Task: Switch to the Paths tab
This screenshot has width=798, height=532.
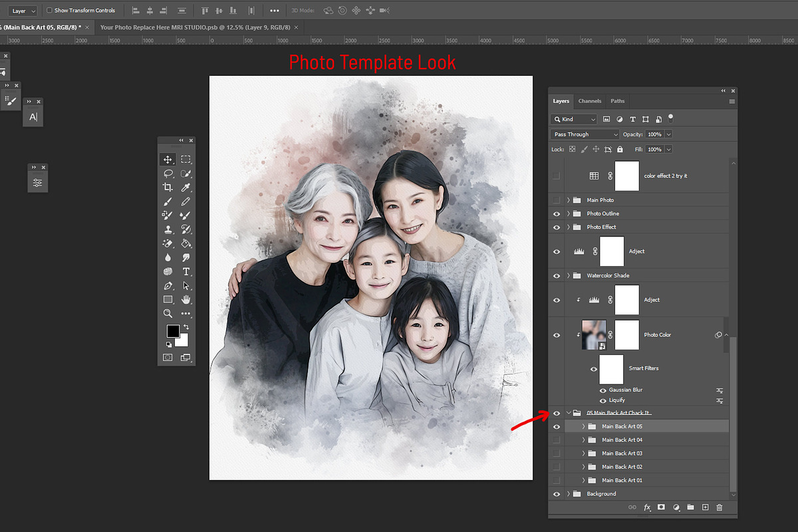Action: point(618,101)
